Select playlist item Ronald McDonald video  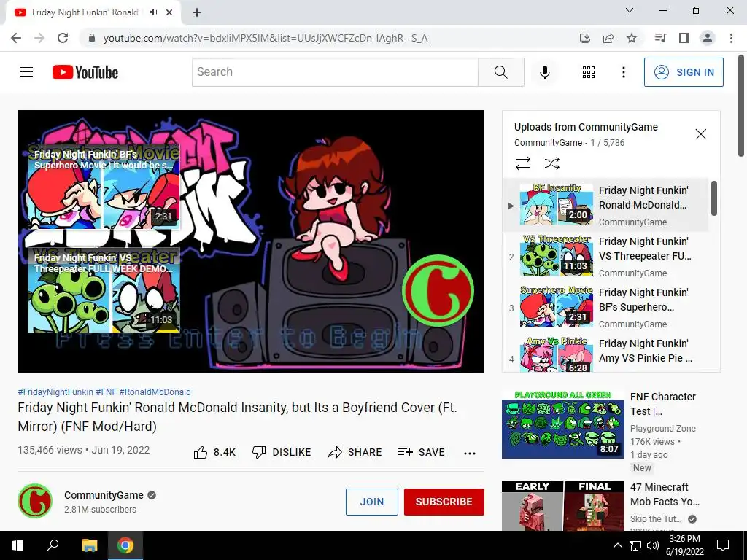(x=605, y=205)
